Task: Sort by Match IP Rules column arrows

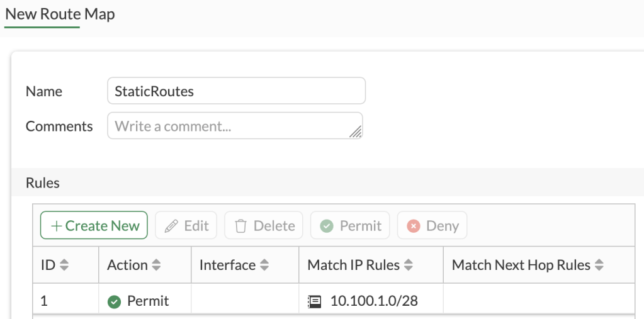Action: coord(409,266)
